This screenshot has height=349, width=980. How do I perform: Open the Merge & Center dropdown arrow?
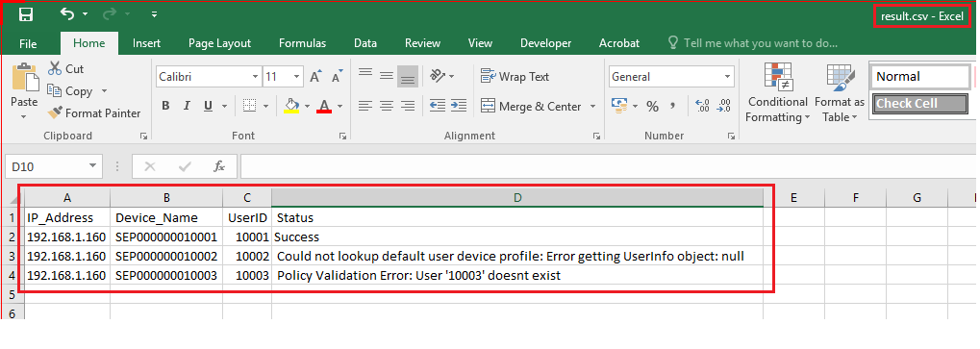tap(592, 106)
